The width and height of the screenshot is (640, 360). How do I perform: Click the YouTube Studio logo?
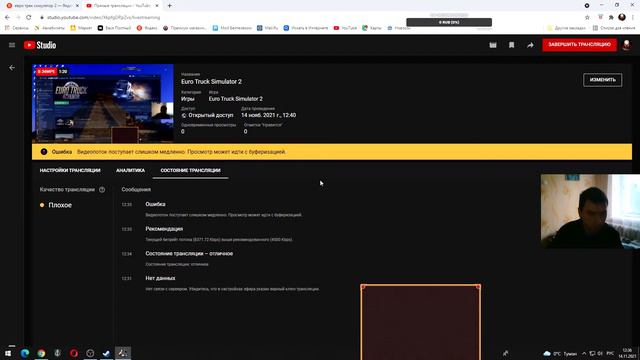pos(40,45)
